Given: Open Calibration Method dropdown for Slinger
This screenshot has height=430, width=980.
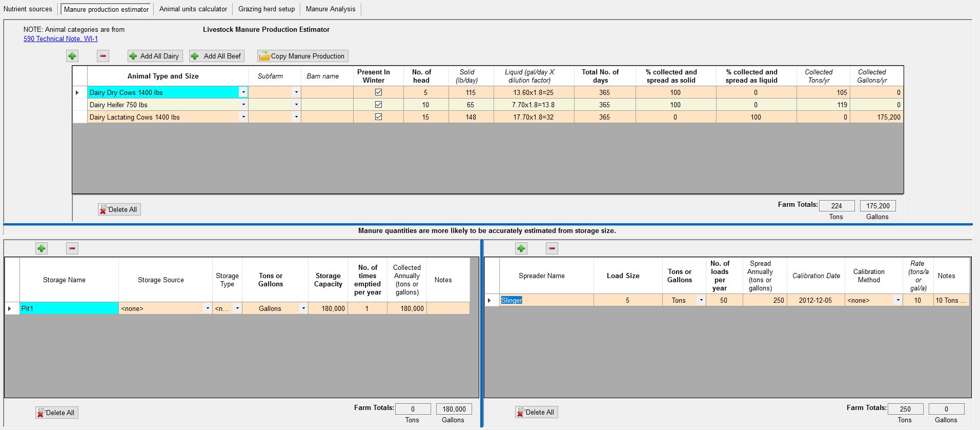Looking at the screenshot, I should coord(898,300).
